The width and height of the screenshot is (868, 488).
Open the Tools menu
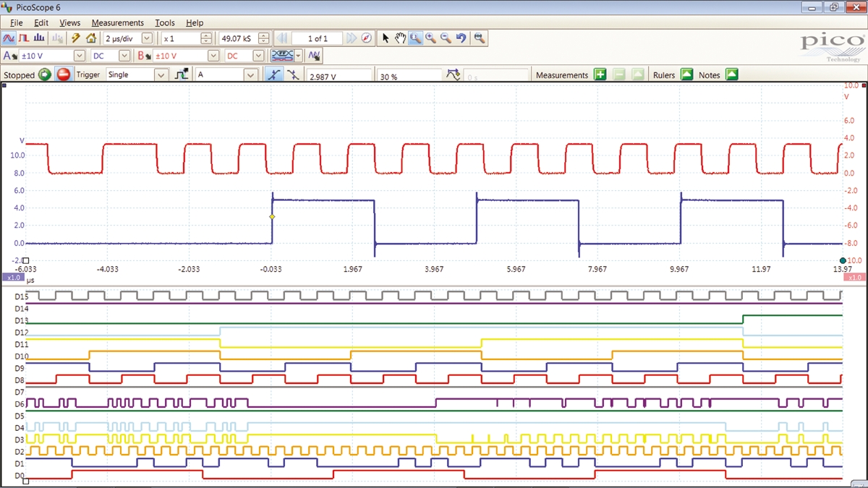pyautogui.click(x=165, y=22)
